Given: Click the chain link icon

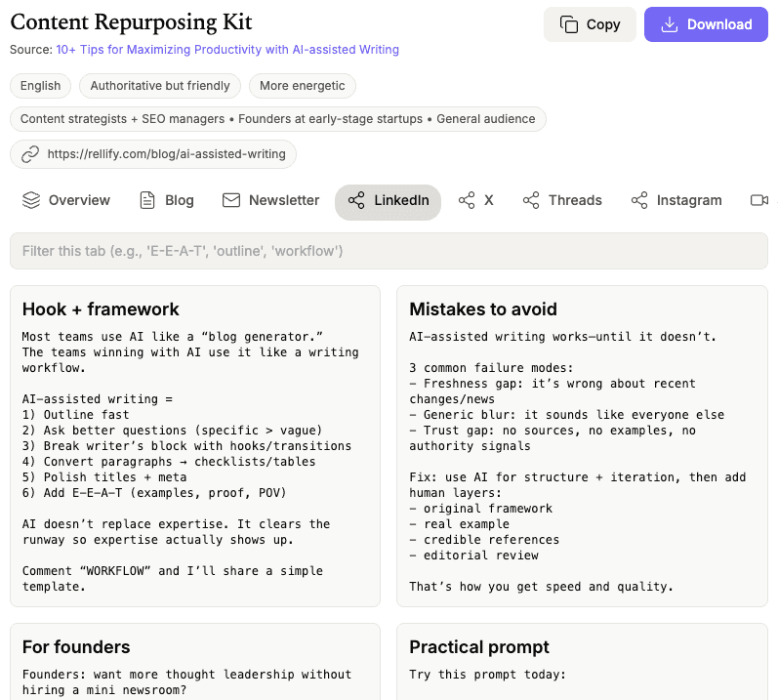Looking at the screenshot, I should 30,154.
